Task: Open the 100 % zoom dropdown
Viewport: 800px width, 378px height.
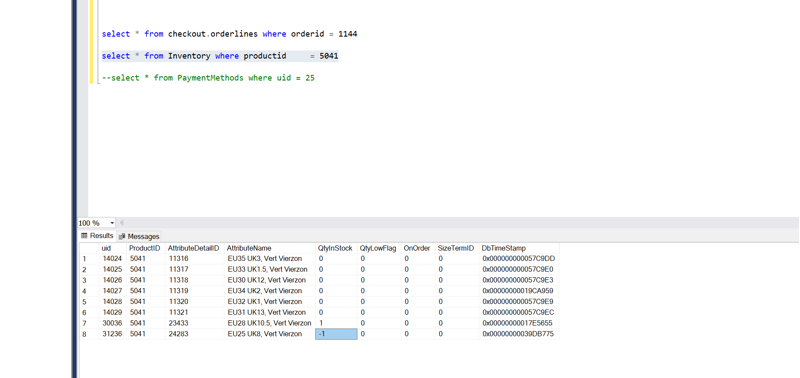Action: 112,223
